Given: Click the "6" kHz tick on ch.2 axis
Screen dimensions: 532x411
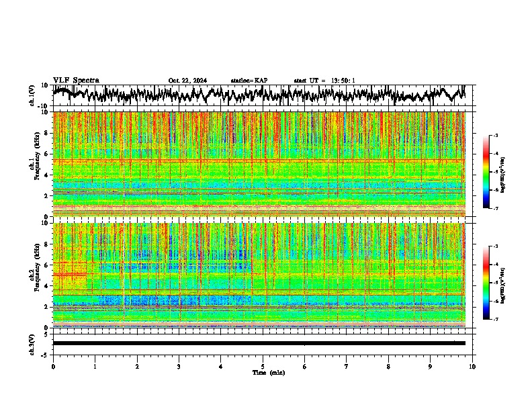Looking at the screenshot, I should pos(46,265).
